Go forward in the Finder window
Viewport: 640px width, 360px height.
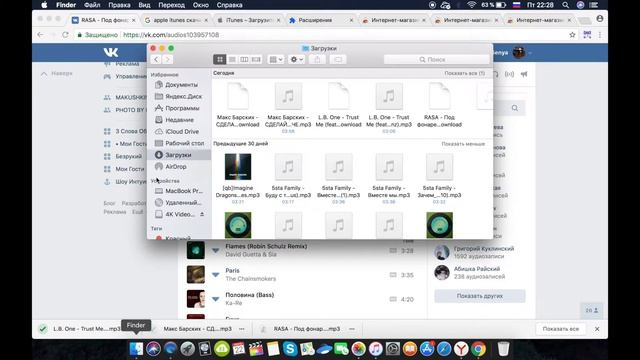167,60
